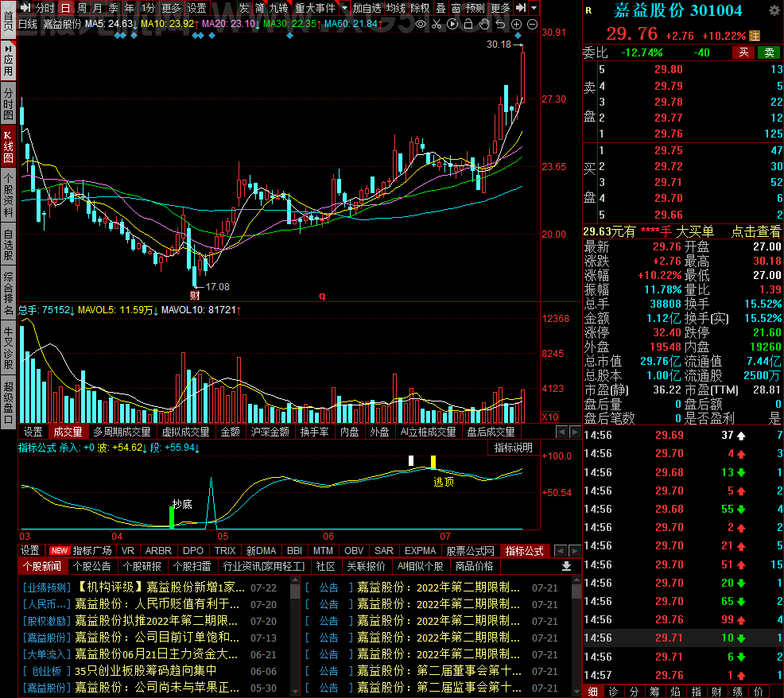Select the 成交量 volume tab
784x698 pixels.
click(x=68, y=432)
